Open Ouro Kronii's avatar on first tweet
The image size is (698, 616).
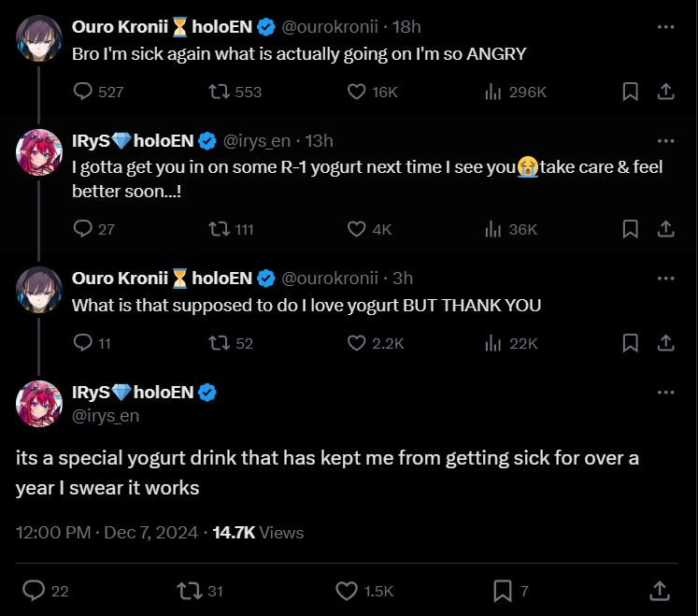coord(39,39)
